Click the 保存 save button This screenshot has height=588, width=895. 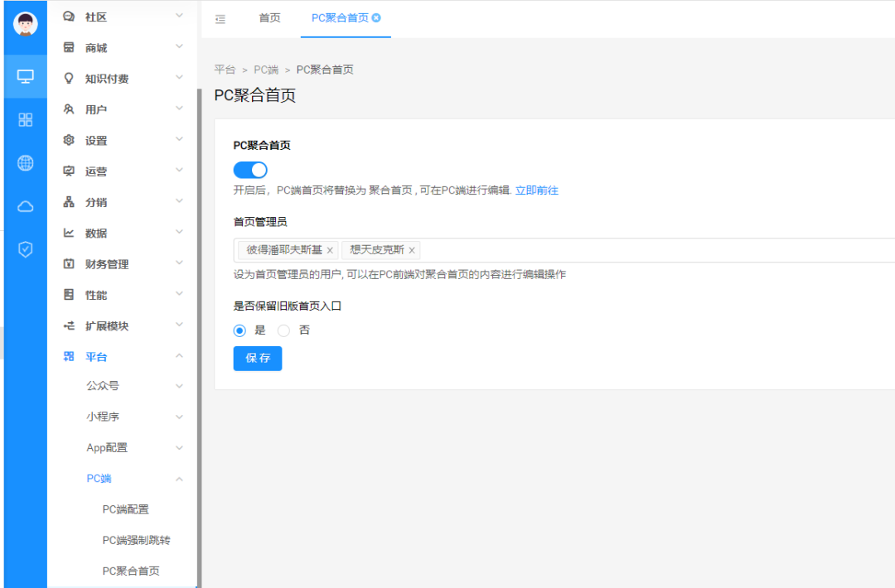pos(257,358)
